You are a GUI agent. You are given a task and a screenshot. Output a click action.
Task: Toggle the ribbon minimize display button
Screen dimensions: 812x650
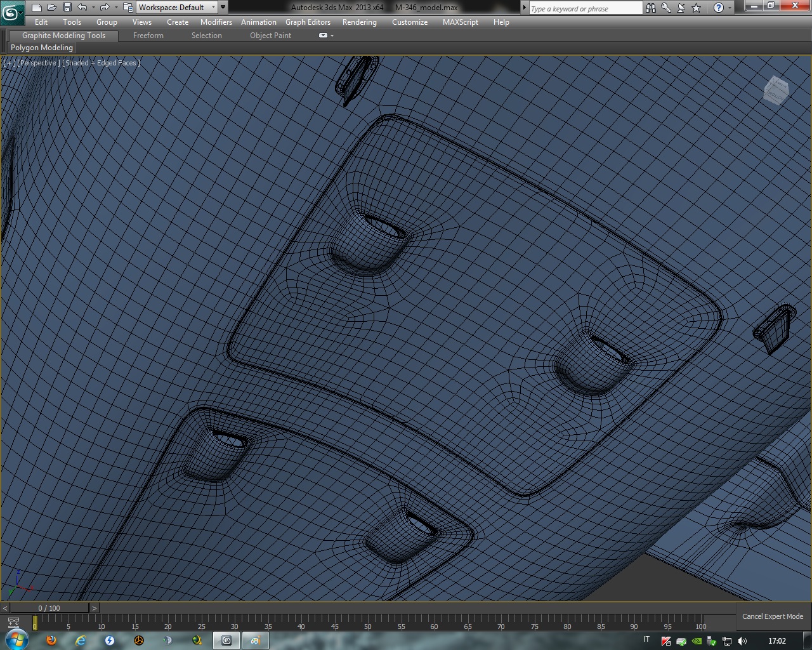(323, 36)
